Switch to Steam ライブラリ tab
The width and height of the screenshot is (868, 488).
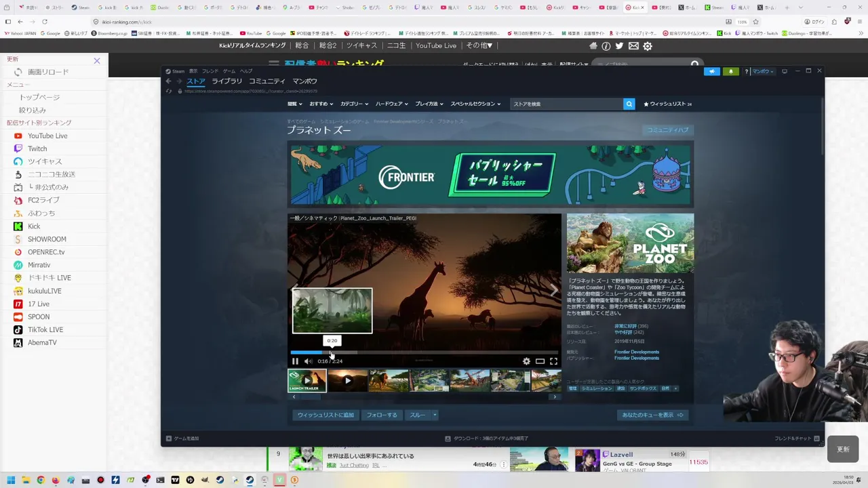click(226, 81)
